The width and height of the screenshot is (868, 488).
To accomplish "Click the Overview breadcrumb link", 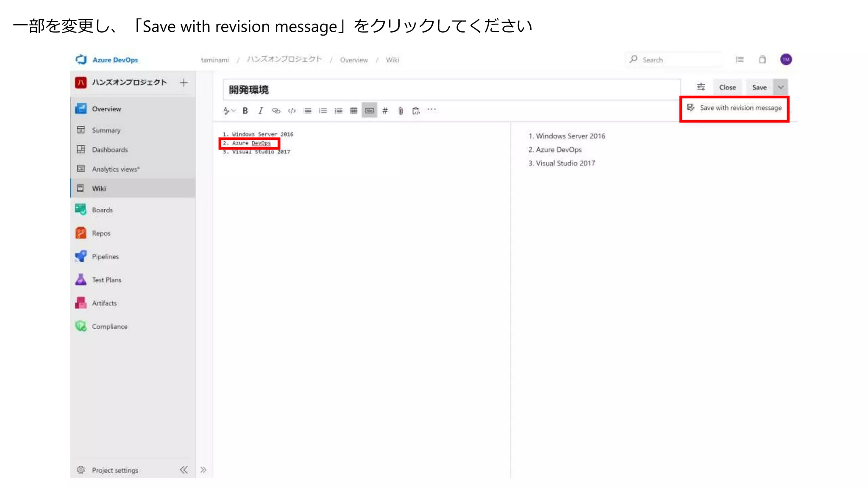I will [354, 60].
